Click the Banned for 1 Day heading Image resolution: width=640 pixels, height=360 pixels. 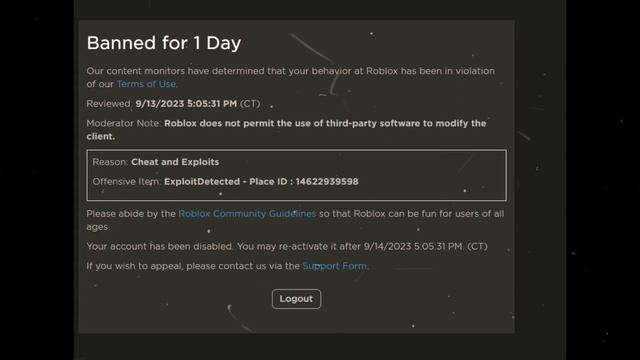[164, 43]
